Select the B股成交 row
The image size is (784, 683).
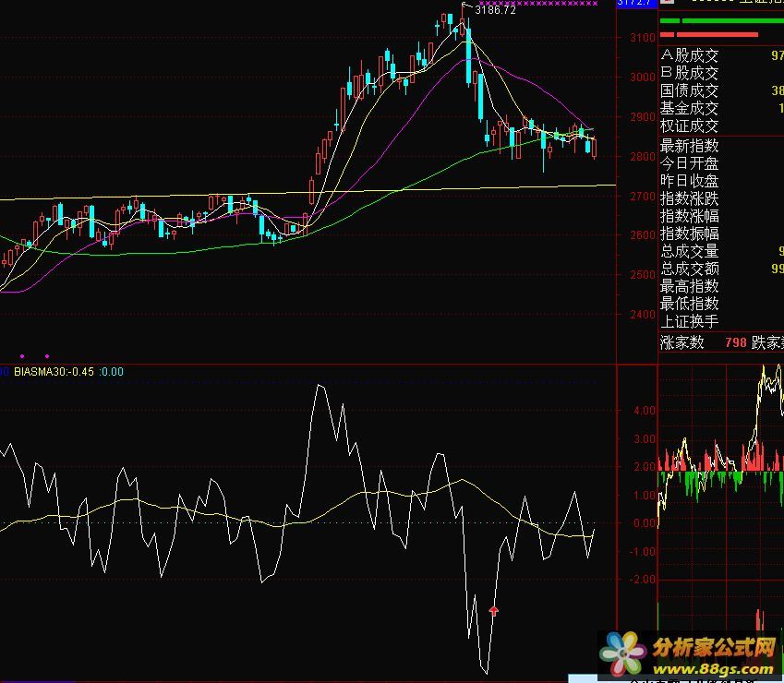tap(721, 73)
